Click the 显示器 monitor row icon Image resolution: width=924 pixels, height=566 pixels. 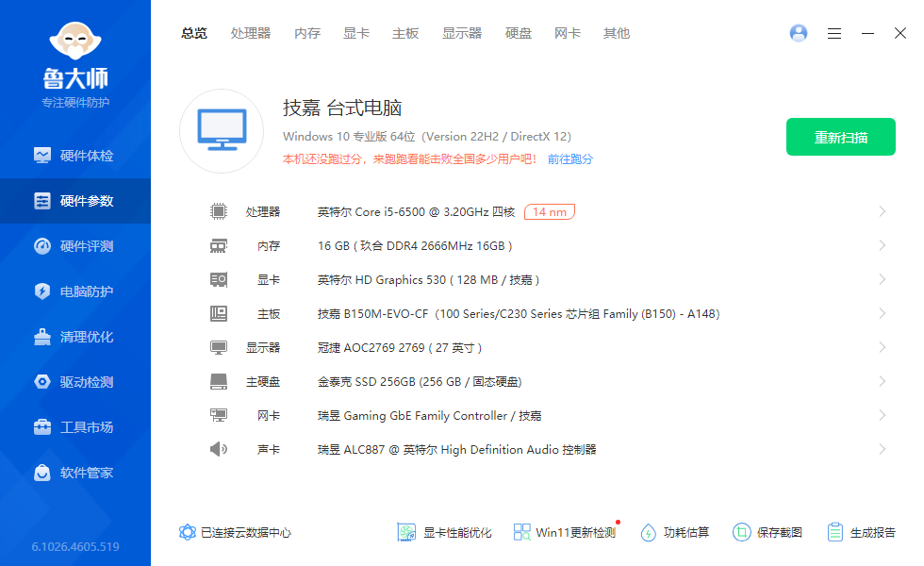219,348
